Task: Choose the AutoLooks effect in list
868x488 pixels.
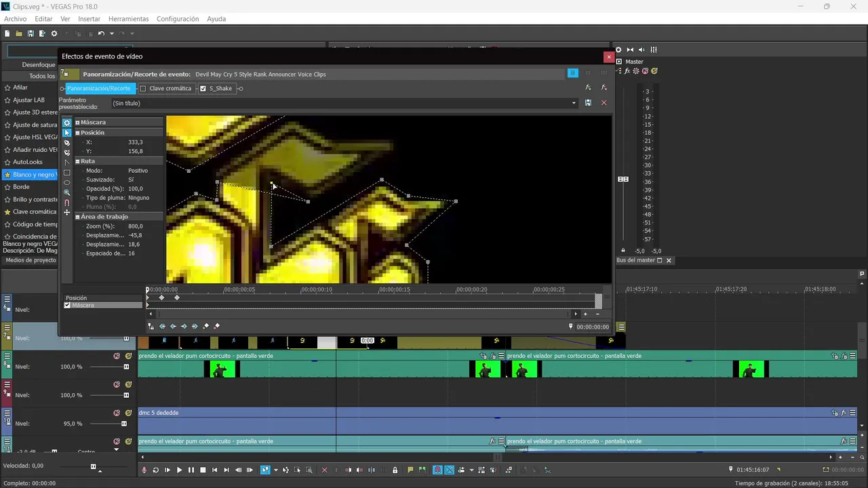Action: (28, 162)
